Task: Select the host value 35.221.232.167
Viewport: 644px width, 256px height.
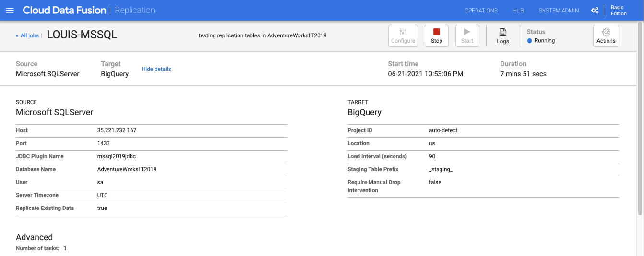Action: (x=117, y=130)
